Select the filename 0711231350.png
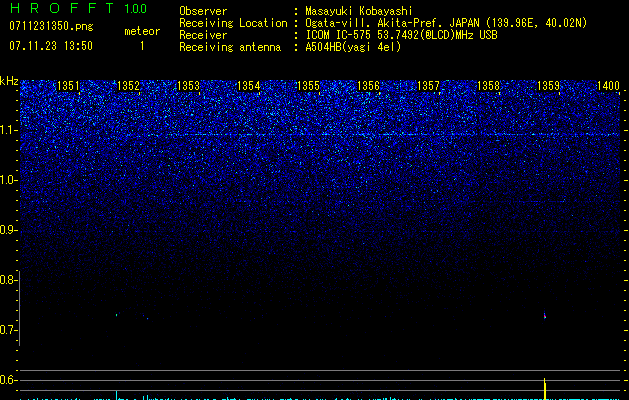This screenshot has height=400, width=629. tap(51, 26)
